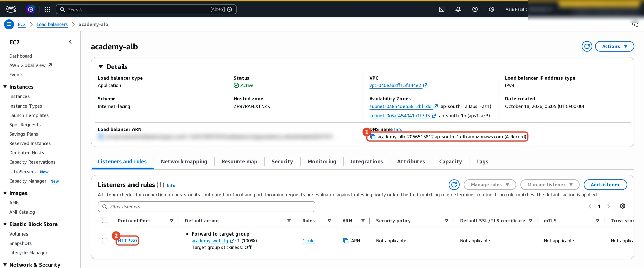Open subnet-03834de55812bf1dd link
Screen dimensions: 644x268
(400, 106)
